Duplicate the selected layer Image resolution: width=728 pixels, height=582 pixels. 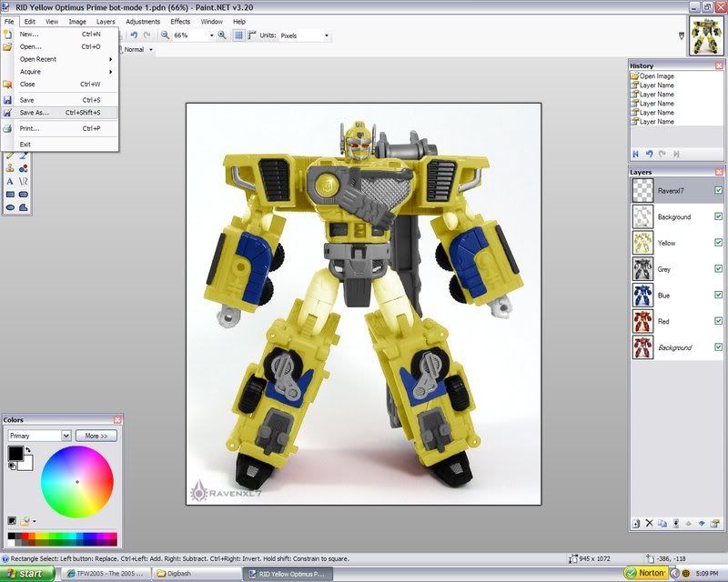(x=662, y=524)
